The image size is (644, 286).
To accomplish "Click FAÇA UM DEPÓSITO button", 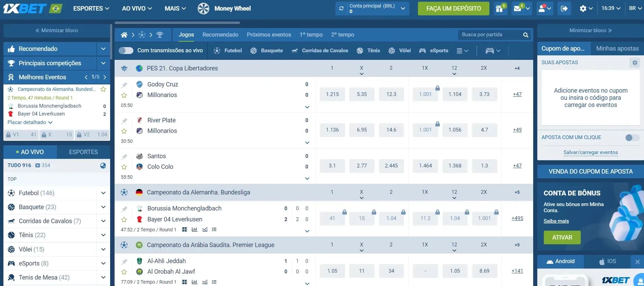I will click(x=454, y=9).
